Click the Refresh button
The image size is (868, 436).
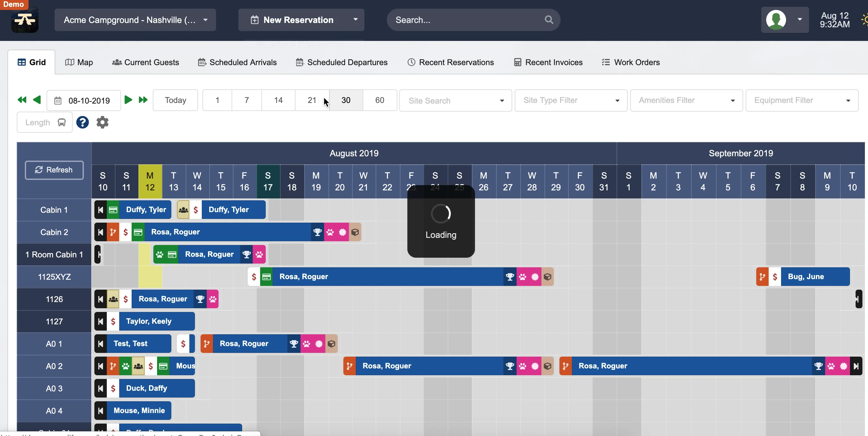tap(54, 170)
